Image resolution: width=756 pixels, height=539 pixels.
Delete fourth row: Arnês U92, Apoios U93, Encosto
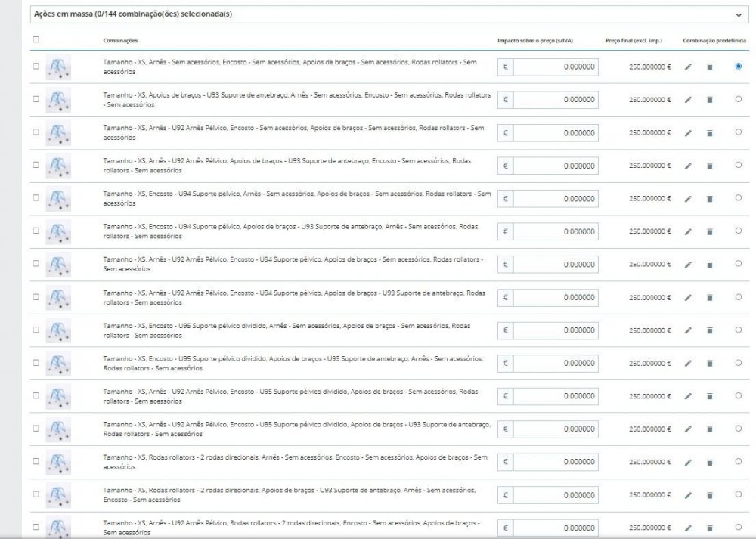pos(710,166)
